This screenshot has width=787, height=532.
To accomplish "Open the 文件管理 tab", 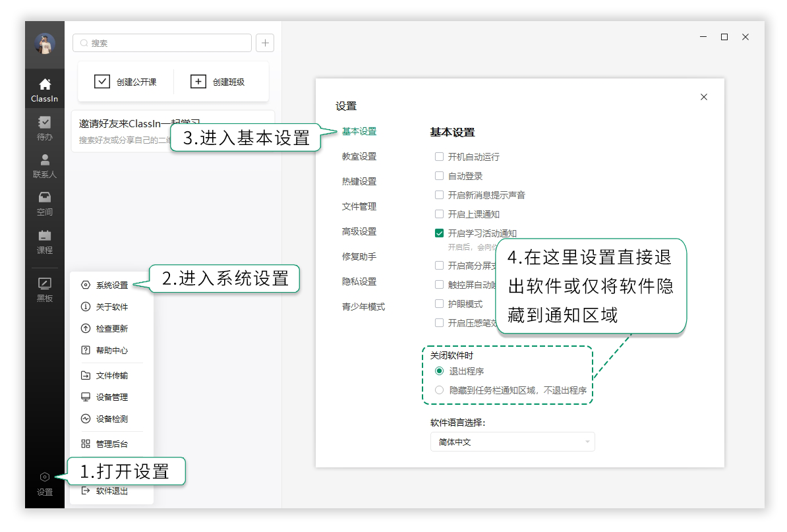I will coord(359,207).
